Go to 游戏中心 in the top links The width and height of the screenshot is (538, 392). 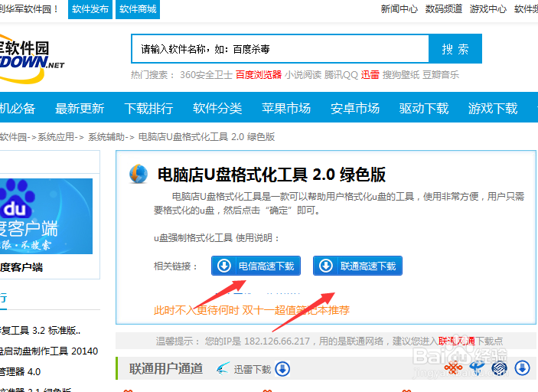coord(488,9)
